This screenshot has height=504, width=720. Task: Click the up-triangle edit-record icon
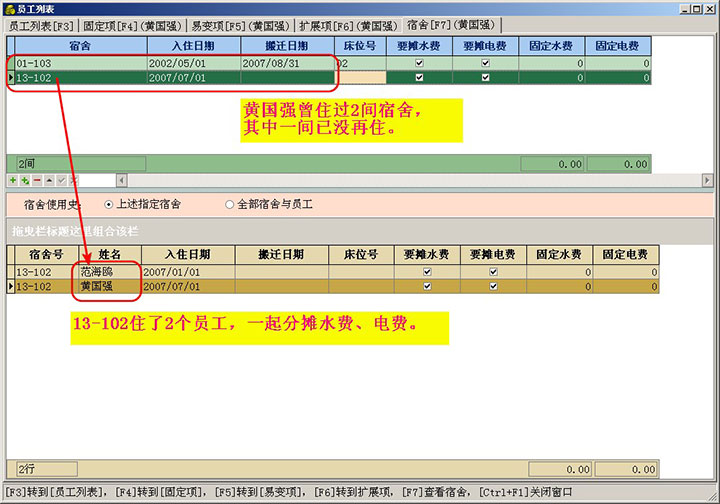(49, 180)
